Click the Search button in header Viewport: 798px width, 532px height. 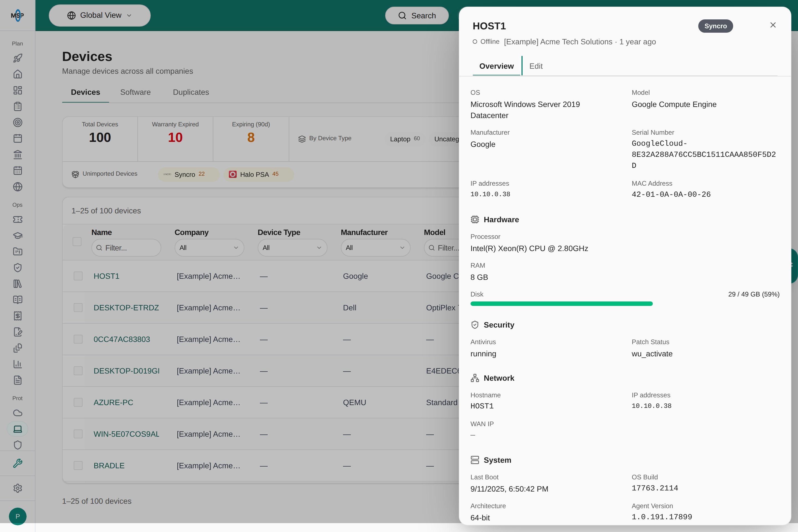pos(417,16)
